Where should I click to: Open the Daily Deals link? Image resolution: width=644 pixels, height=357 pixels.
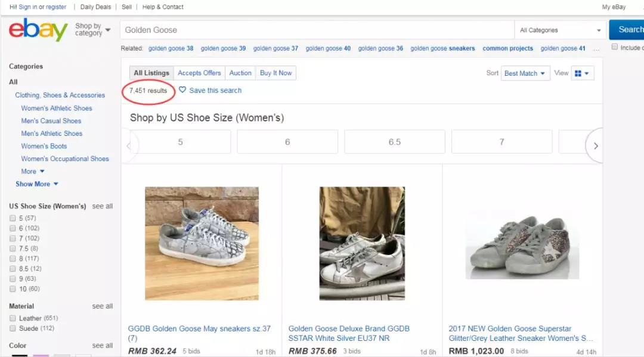pyautogui.click(x=95, y=7)
